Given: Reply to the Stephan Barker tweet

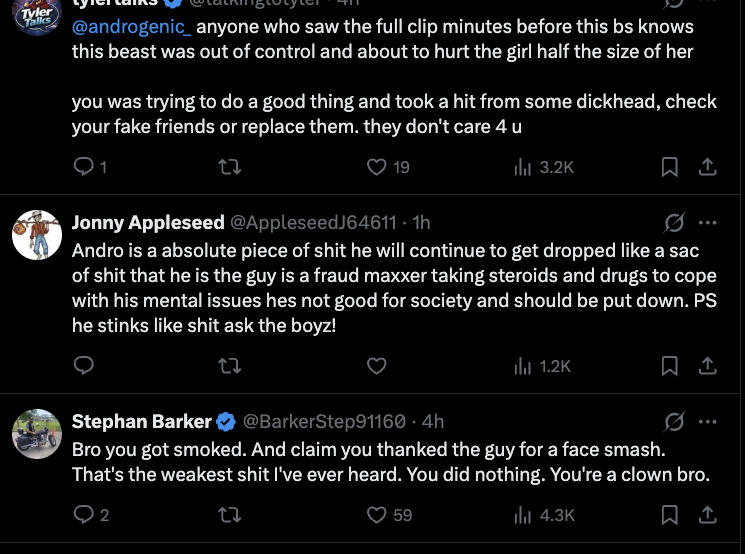Looking at the screenshot, I should [x=85, y=515].
